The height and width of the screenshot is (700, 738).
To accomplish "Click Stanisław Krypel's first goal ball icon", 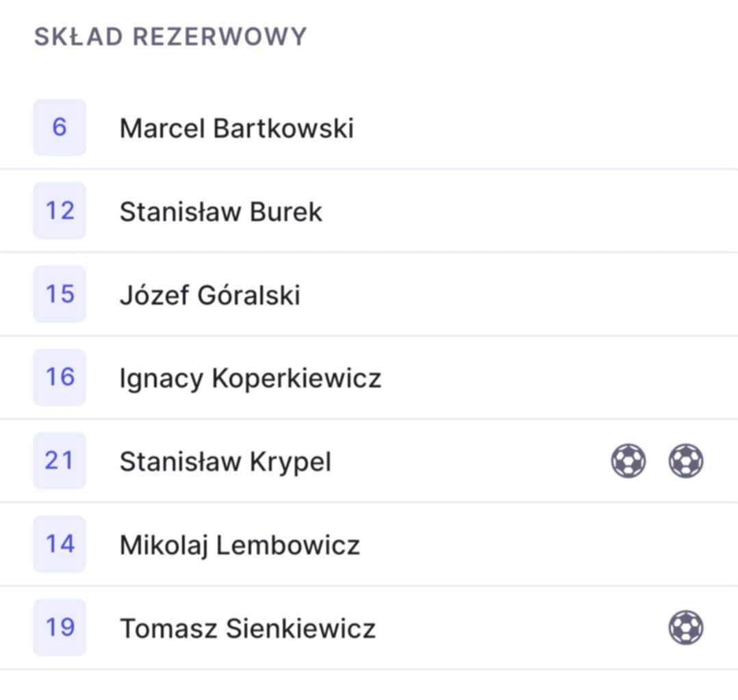I will pos(628,461).
